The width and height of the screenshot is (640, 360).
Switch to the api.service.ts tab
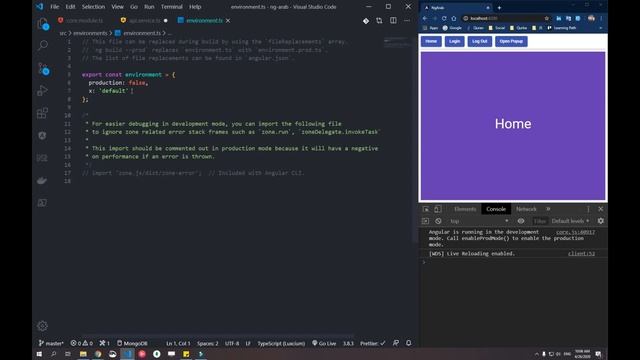(x=144, y=20)
